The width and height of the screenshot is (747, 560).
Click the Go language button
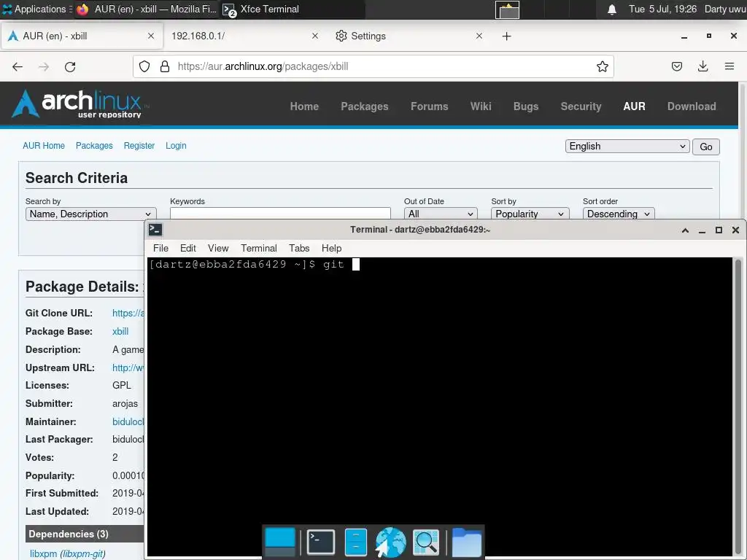pyautogui.click(x=706, y=147)
